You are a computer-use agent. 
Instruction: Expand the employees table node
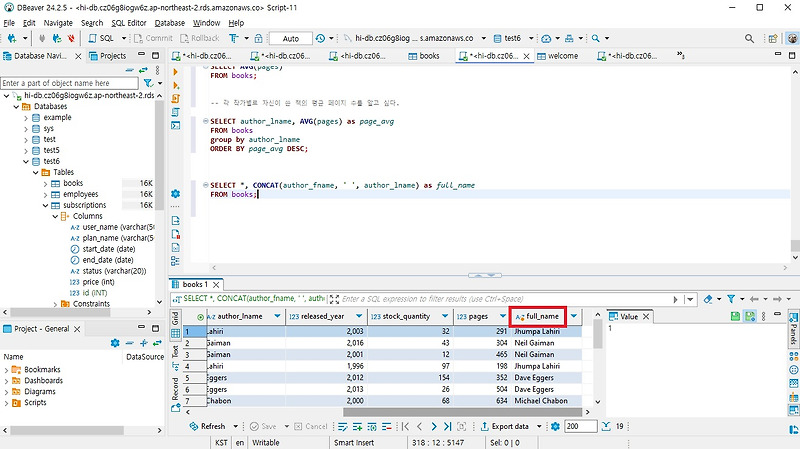(x=45, y=194)
